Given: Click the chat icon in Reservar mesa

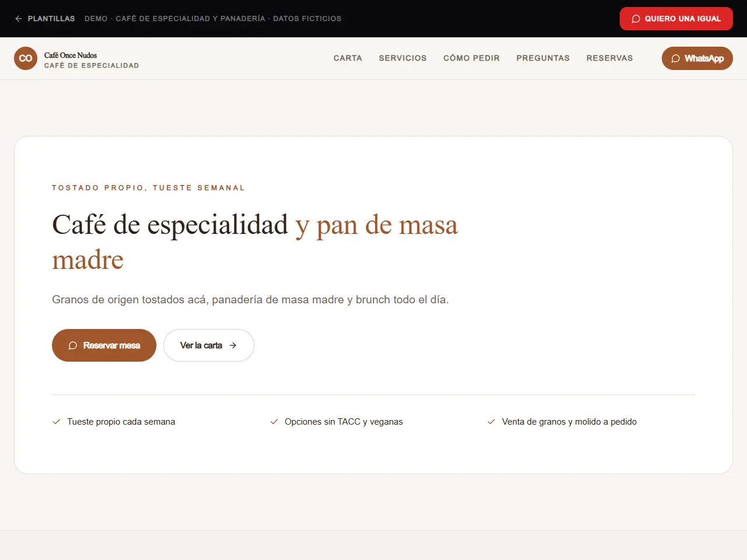Looking at the screenshot, I should [x=73, y=345].
